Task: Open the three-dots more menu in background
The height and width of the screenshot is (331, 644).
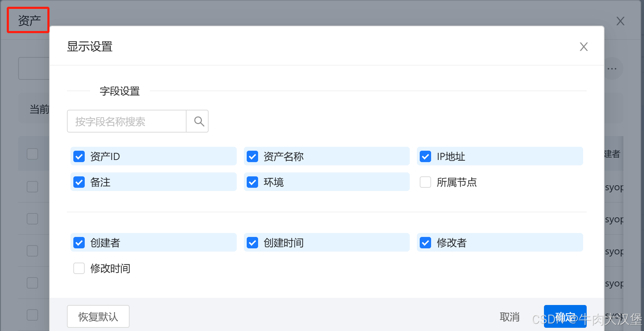Action: pos(612,68)
